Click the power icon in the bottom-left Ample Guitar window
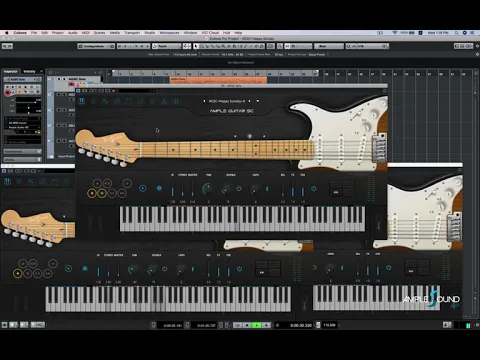 coord(239,269)
